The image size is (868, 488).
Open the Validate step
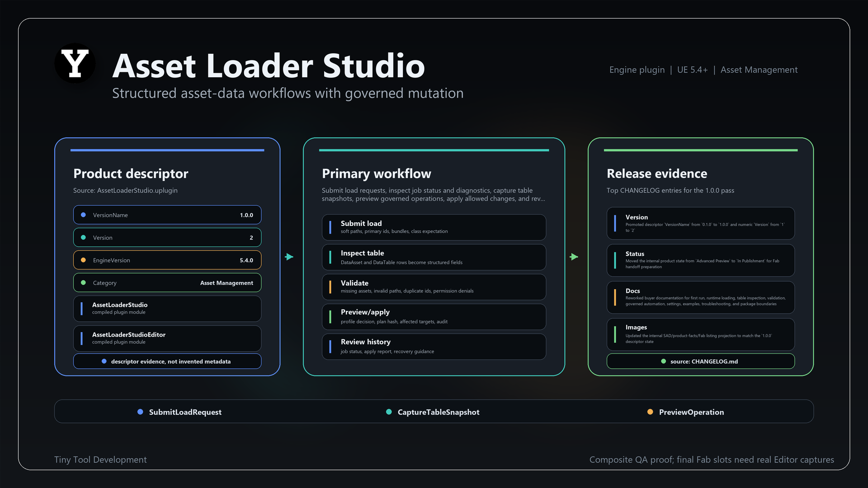[434, 287]
